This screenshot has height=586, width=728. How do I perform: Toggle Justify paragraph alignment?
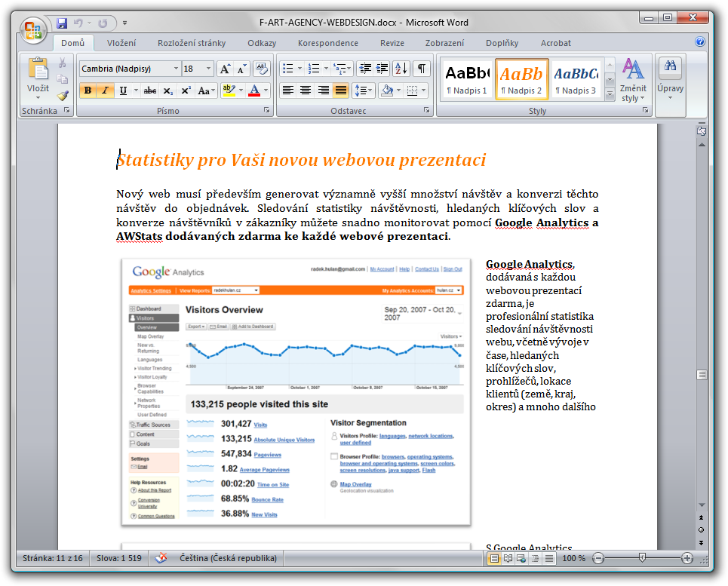[341, 91]
